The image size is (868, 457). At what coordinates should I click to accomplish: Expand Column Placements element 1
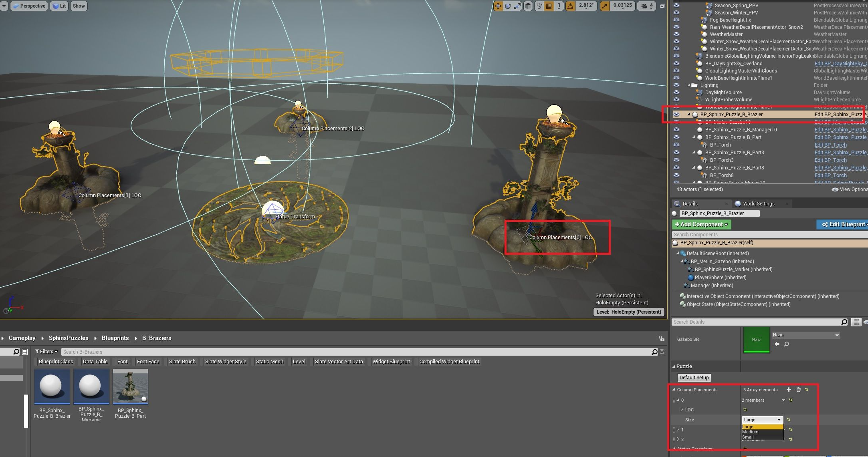click(x=678, y=429)
